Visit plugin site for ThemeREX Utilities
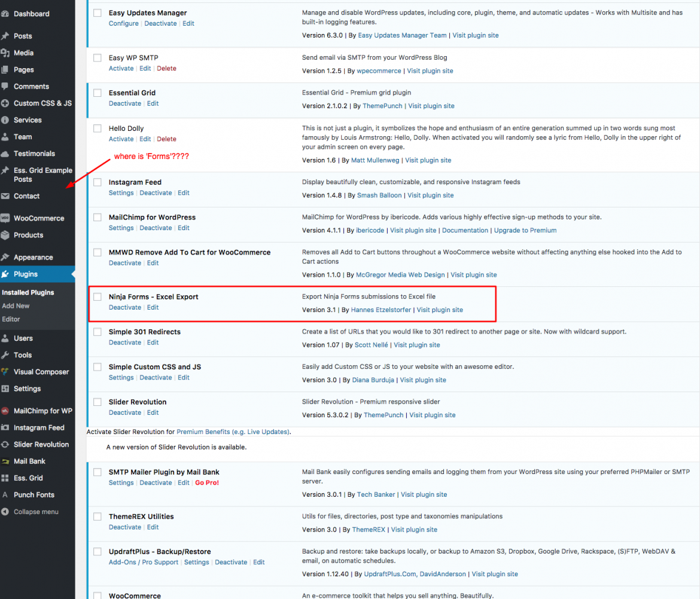The height and width of the screenshot is (599, 700). coord(414,530)
